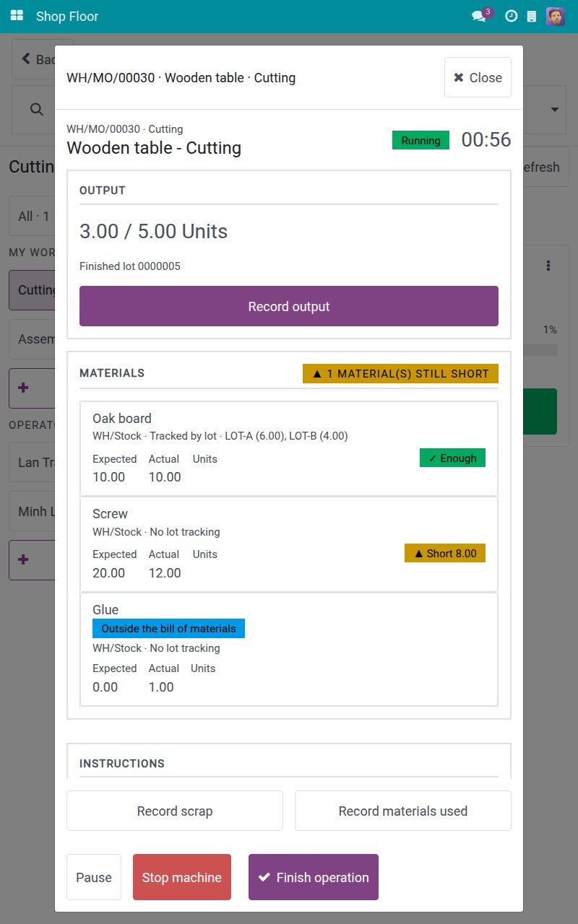Select the Screw material row
578x924 pixels.
tap(289, 544)
